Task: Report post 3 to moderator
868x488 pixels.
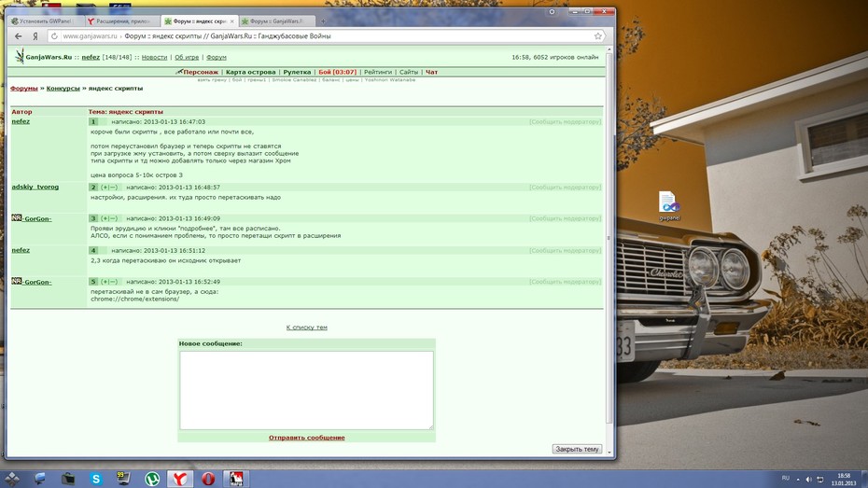Action: pyautogui.click(x=565, y=218)
